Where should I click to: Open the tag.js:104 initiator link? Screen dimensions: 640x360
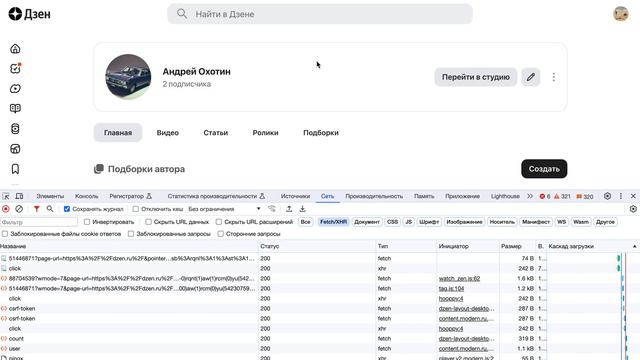(451, 289)
